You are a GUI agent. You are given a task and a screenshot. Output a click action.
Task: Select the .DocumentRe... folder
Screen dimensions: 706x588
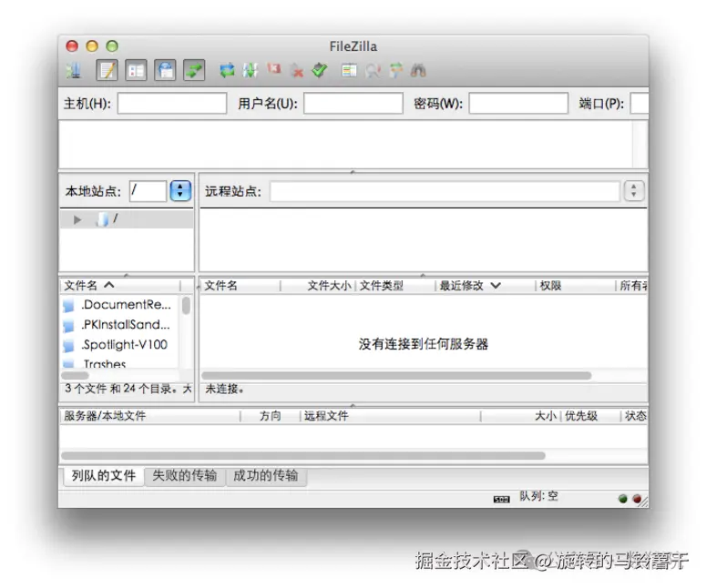120,305
